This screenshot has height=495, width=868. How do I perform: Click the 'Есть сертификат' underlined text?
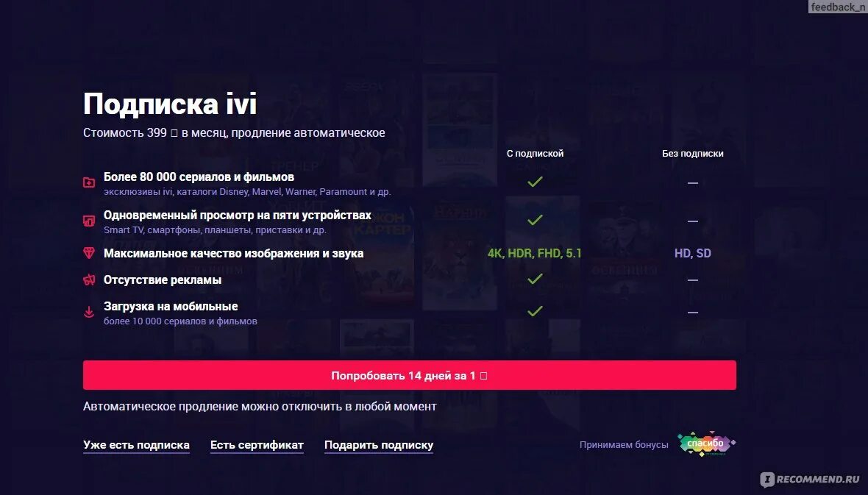tap(257, 445)
